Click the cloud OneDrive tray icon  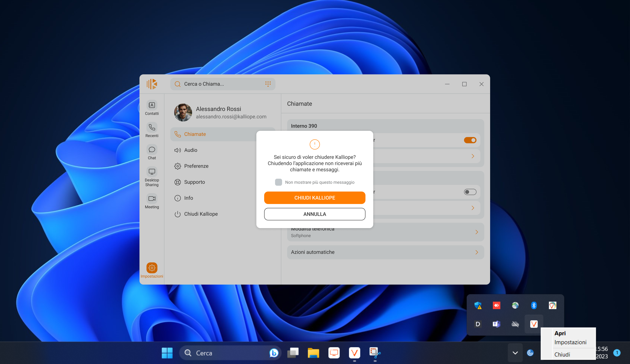pos(515,324)
